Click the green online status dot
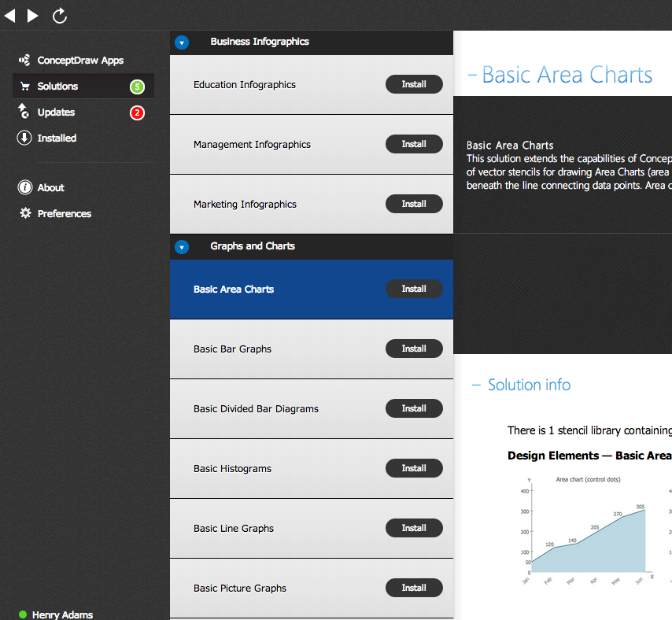The width and height of the screenshot is (672, 620). 23,614
